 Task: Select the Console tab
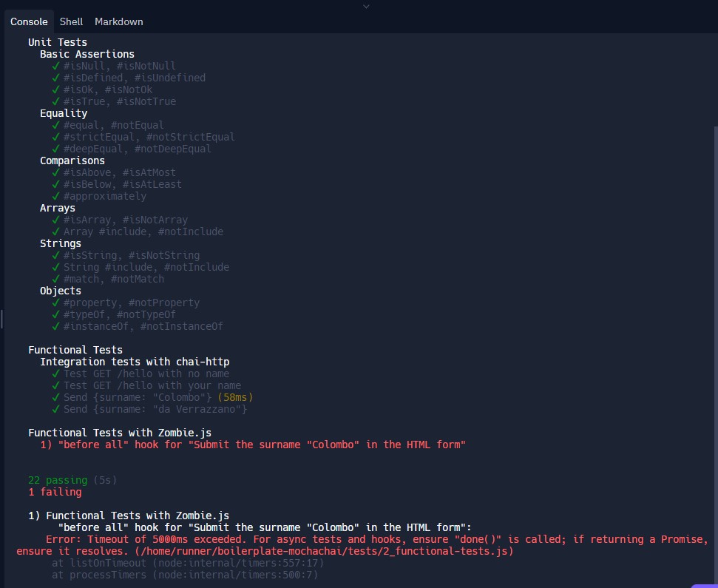[29, 21]
